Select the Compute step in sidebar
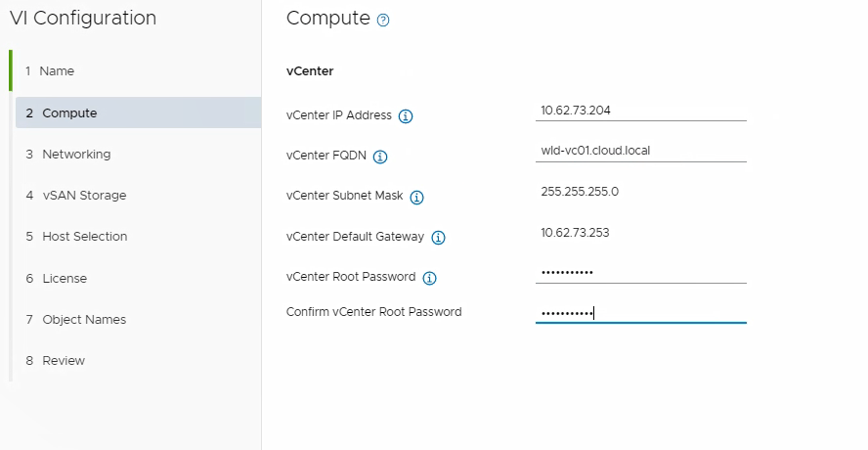The image size is (868, 450). tap(68, 113)
